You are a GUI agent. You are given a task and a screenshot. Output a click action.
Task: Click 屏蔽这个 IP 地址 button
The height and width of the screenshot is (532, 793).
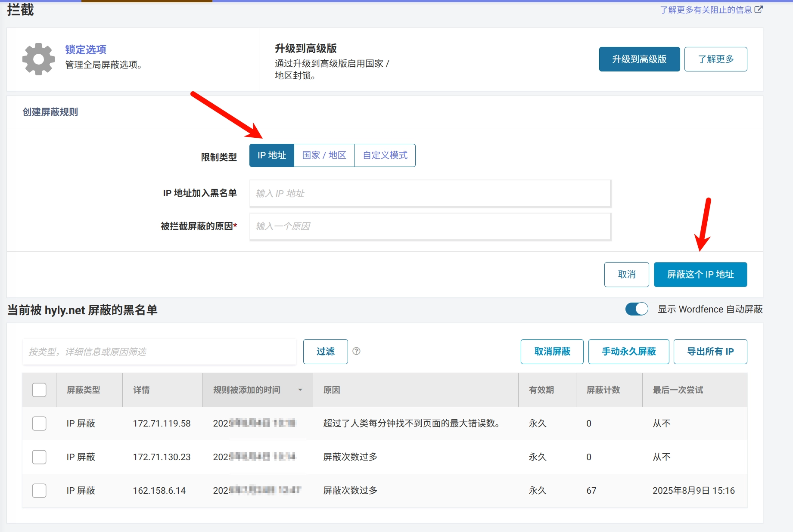tap(700, 275)
